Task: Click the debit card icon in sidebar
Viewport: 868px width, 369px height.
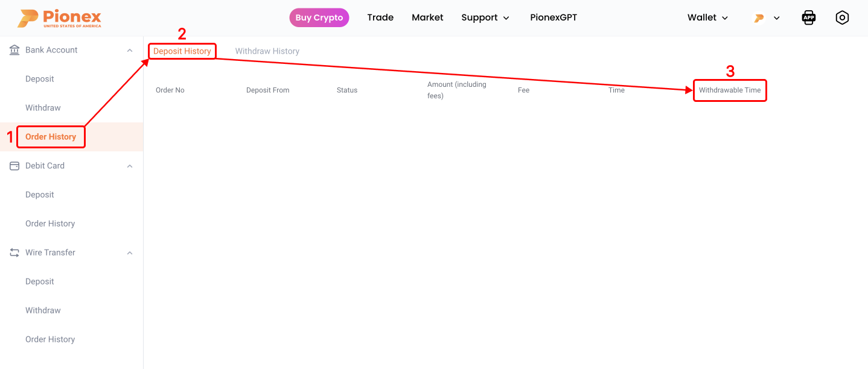Action: tap(14, 165)
